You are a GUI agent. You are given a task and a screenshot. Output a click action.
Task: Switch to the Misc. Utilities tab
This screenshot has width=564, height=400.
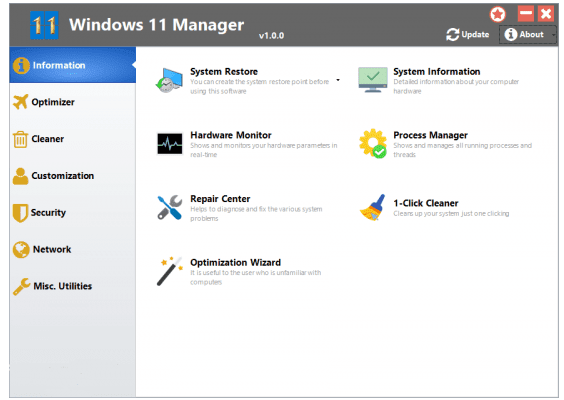[73, 286]
